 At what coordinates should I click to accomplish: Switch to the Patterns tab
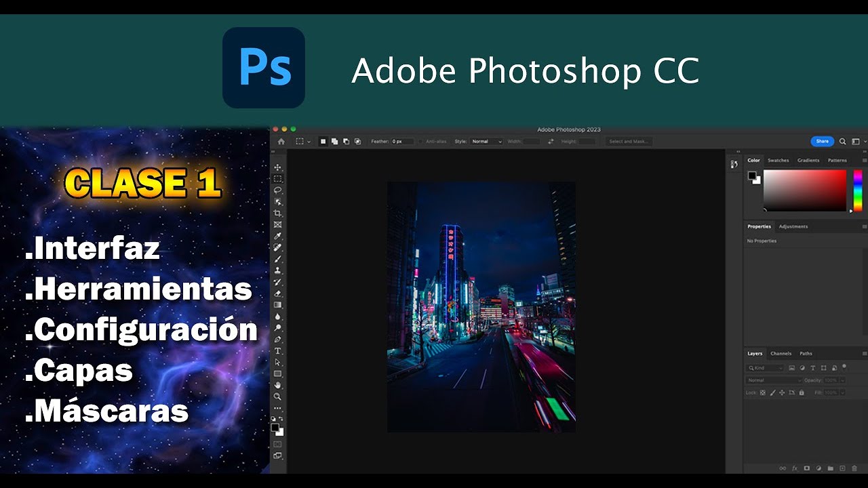(837, 161)
